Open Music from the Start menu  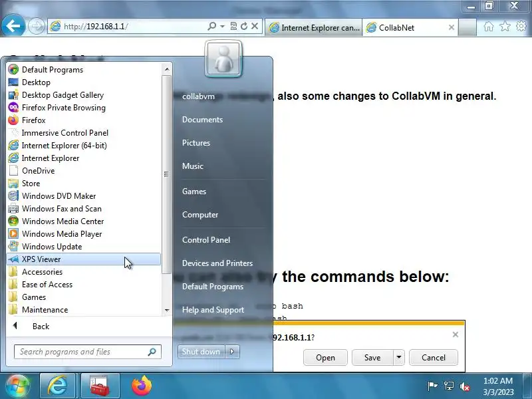[193, 166]
